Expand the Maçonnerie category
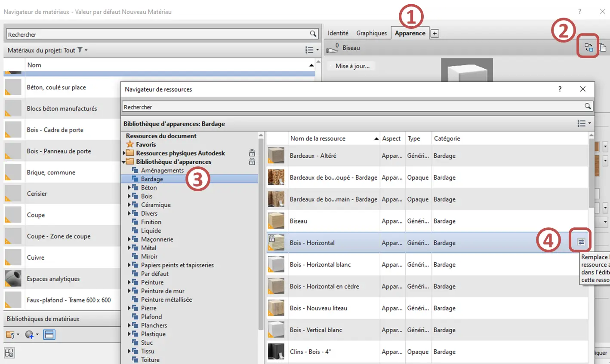The image size is (610, 364). 129,239
